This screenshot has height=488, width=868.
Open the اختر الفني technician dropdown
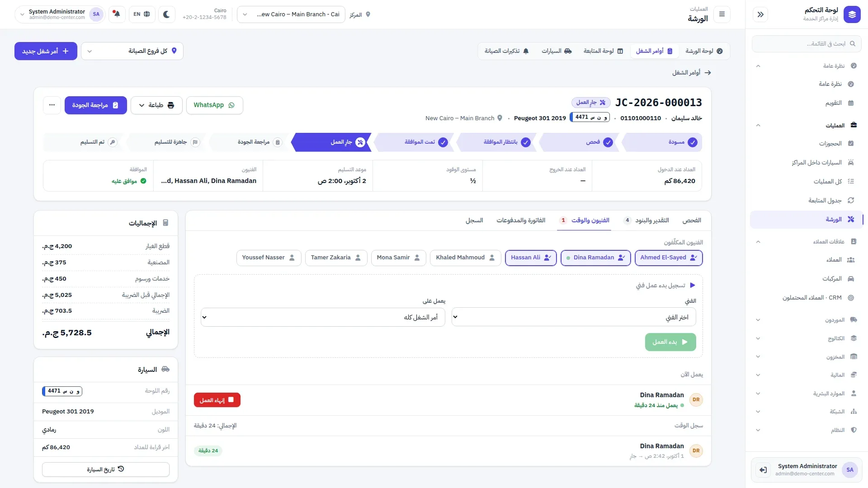pos(574,317)
